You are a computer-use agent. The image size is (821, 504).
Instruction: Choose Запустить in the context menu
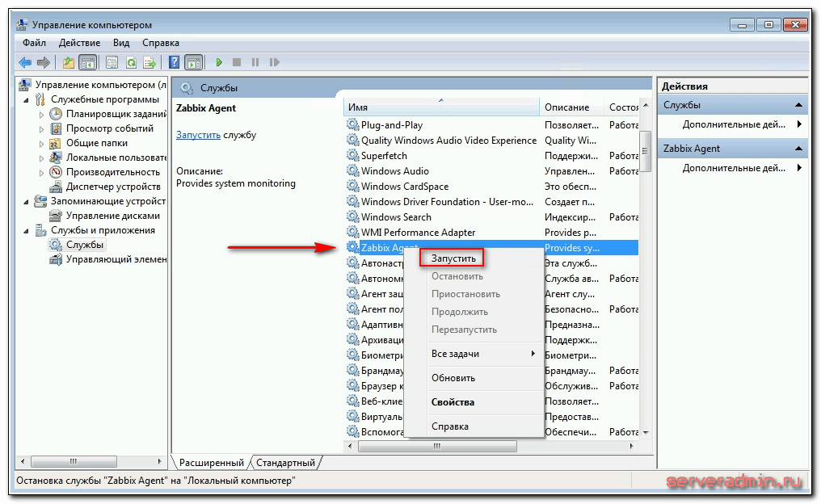click(453, 258)
